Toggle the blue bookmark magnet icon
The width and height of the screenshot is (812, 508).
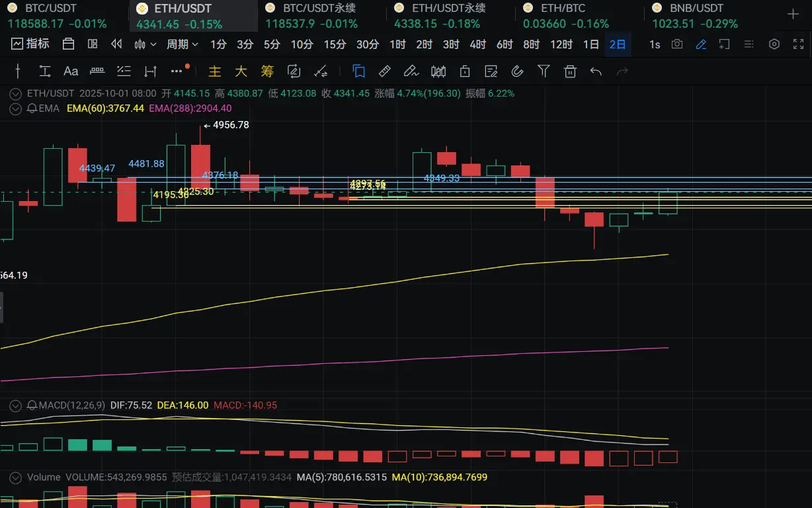pyautogui.click(x=359, y=71)
